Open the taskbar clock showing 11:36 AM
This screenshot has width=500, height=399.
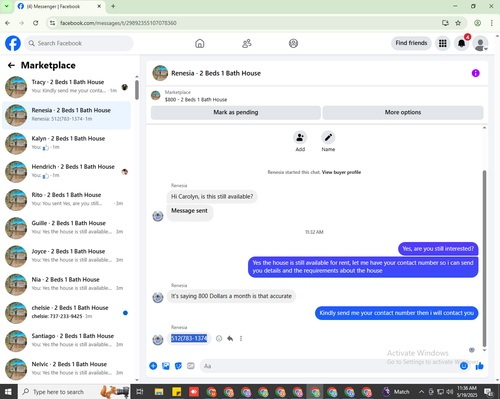[467, 392]
